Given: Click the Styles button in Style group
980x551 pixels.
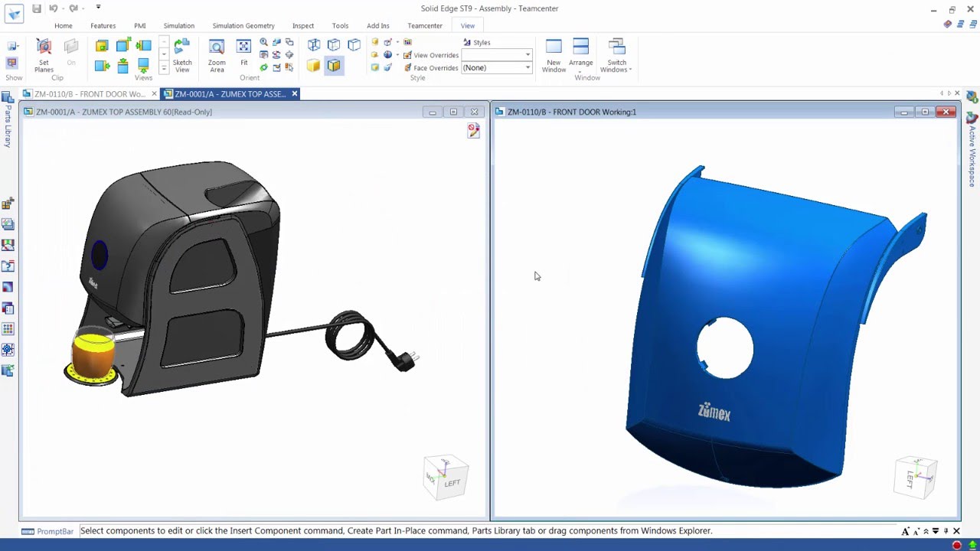Looking at the screenshot, I should (x=477, y=43).
